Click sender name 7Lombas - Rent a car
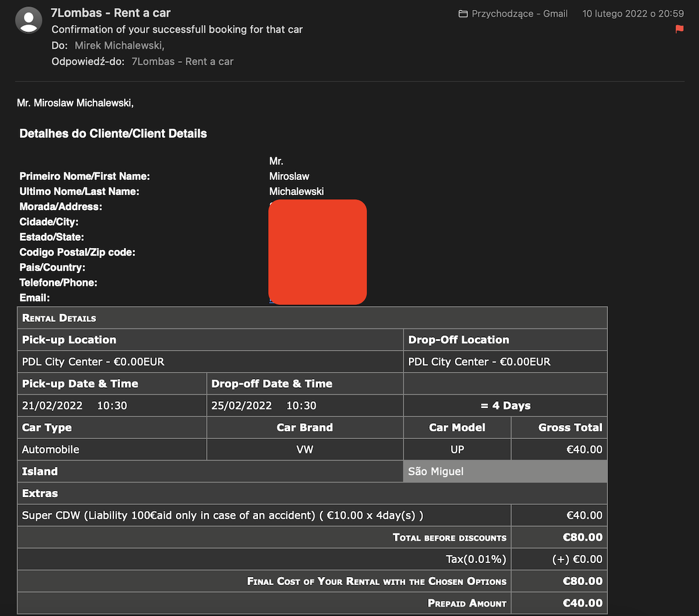The height and width of the screenshot is (616, 699). [111, 13]
